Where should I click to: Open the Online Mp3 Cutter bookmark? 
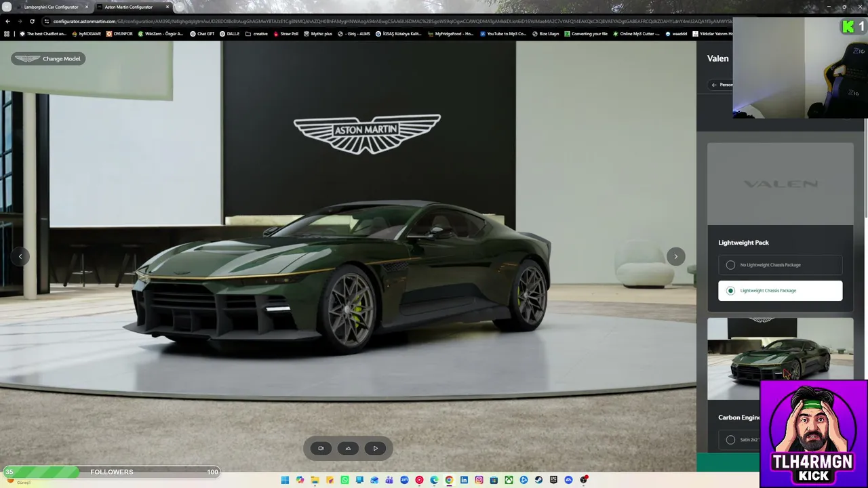coord(636,34)
